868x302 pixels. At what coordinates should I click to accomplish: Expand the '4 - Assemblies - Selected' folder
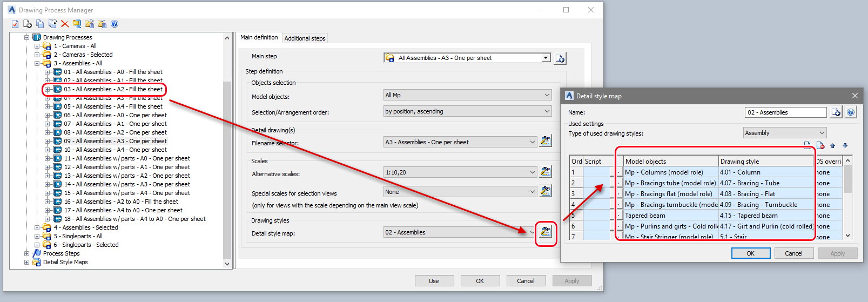click(37, 227)
